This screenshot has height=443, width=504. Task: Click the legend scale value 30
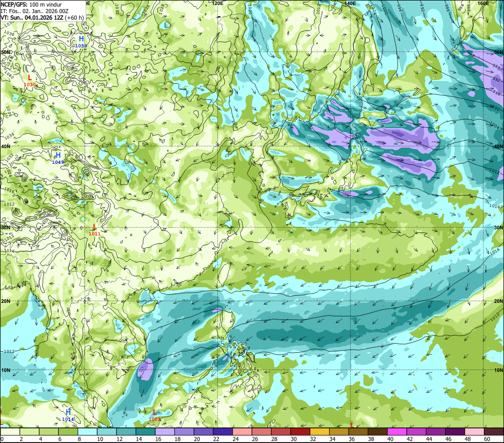click(293, 439)
